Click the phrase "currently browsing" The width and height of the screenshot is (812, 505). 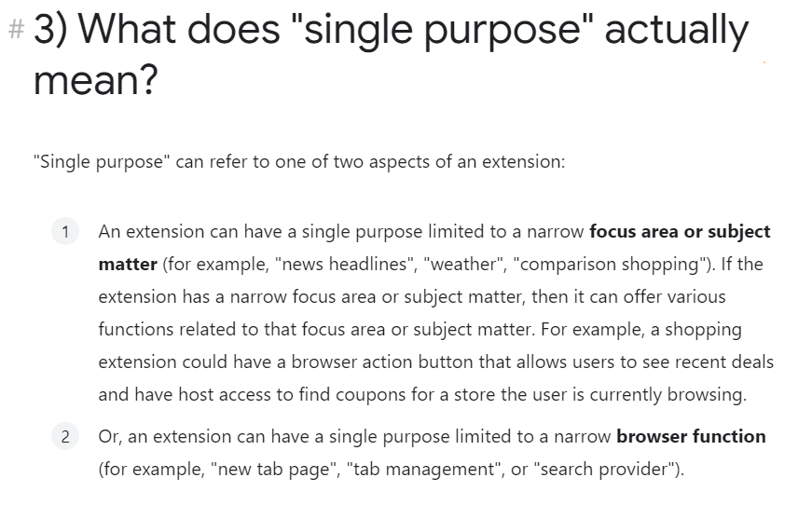coord(675,394)
